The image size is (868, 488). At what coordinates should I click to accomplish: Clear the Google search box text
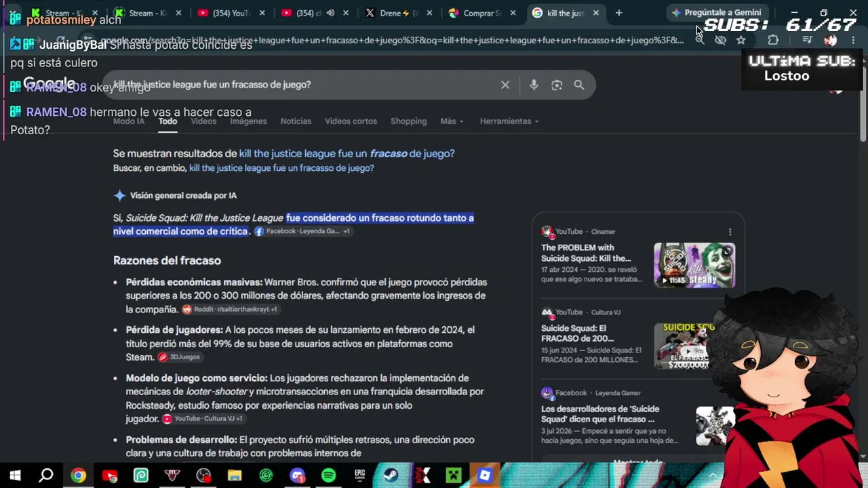[x=505, y=85]
